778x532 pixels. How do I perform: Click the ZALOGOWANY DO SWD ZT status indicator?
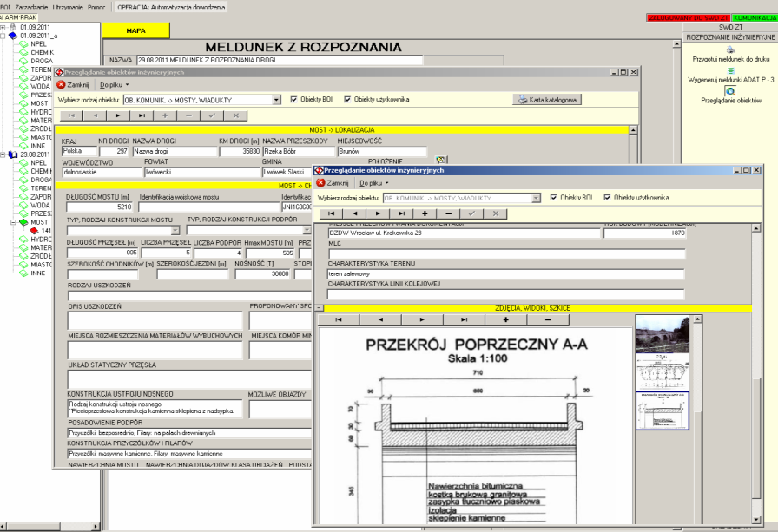689,18
